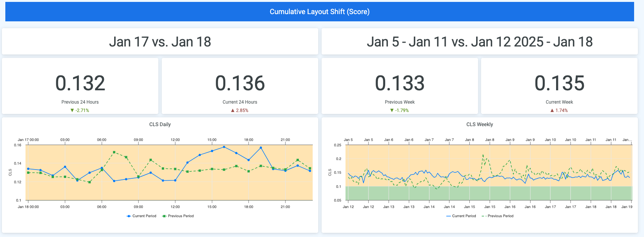Screen dimensions: 644x237
Task: Click the green down arrow beside -2.71%
Action: click(x=72, y=110)
